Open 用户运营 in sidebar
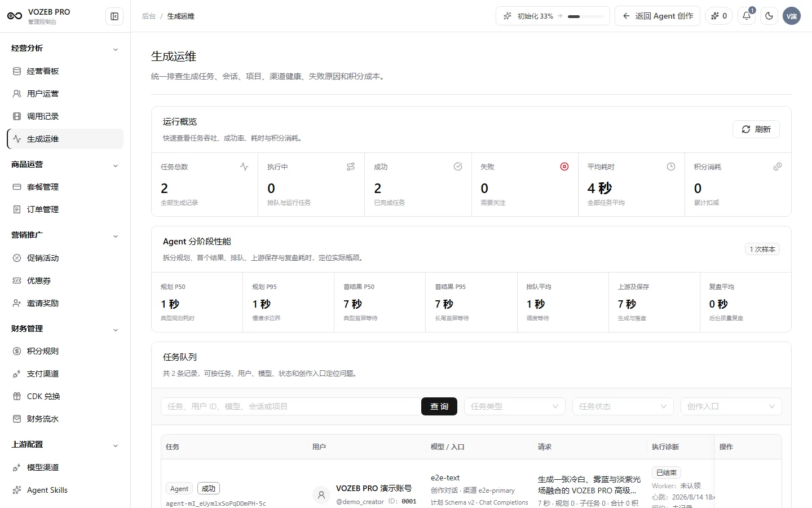Image resolution: width=812 pixels, height=508 pixels. [65, 94]
